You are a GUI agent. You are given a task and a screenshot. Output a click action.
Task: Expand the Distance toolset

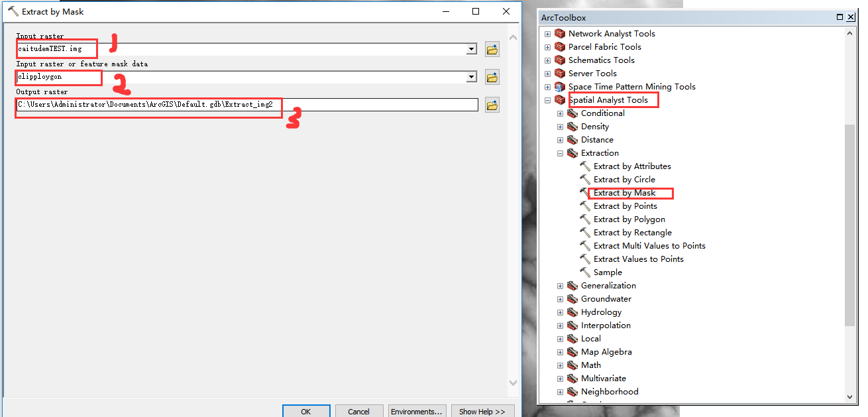[x=560, y=140]
